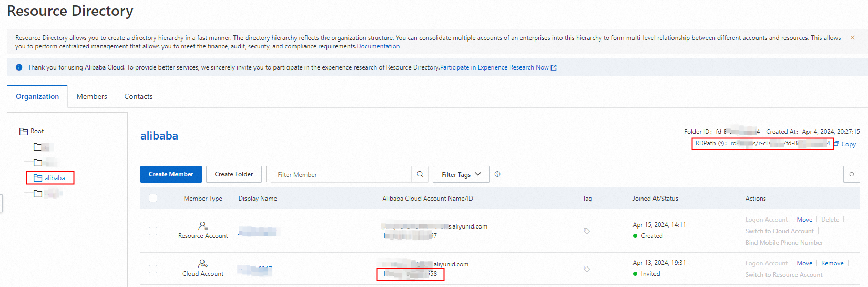Click the Create Member button
868x287 pixels.
point(171,174)
